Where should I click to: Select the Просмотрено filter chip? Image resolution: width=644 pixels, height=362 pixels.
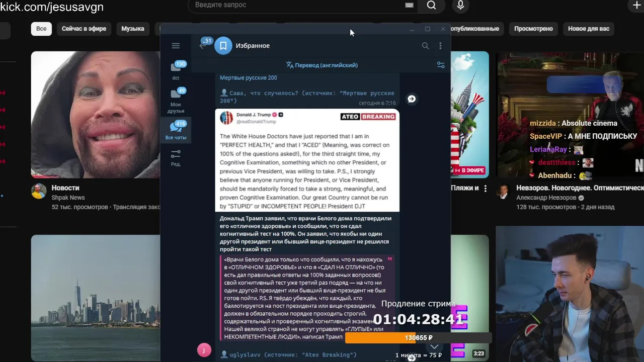533,29
